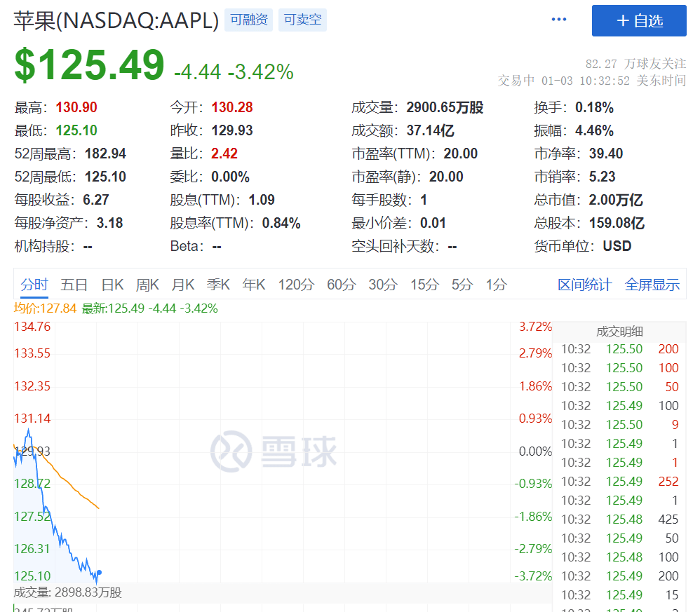Switch to the 年K chart tab
The image size is (700, 612).
point(254,285)
